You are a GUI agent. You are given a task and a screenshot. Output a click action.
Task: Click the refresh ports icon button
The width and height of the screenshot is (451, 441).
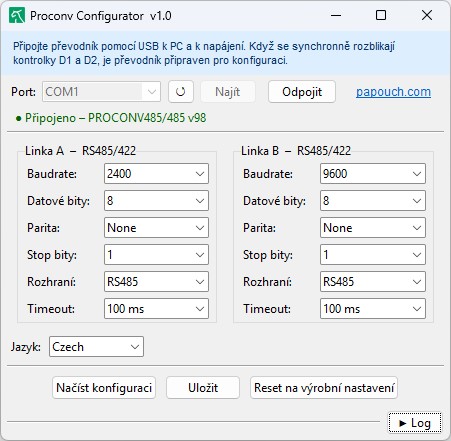point(181,92)
